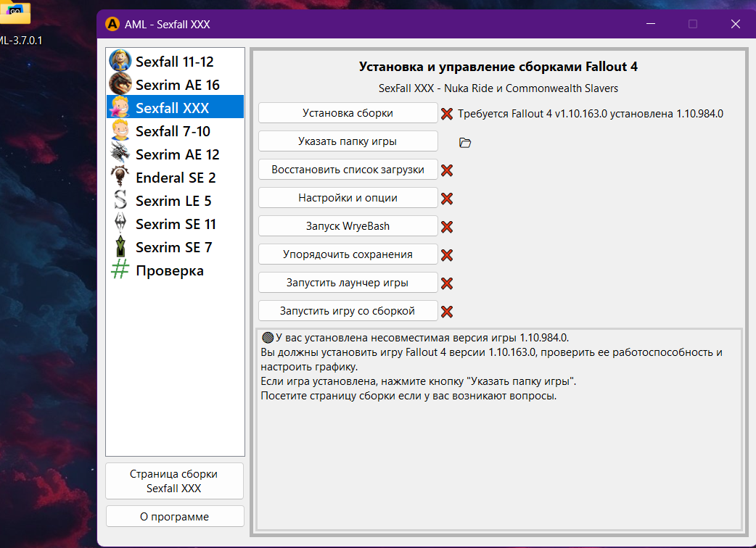Open Настройки и опции
The height and width of the screenshot is (548, 756).
348,198
